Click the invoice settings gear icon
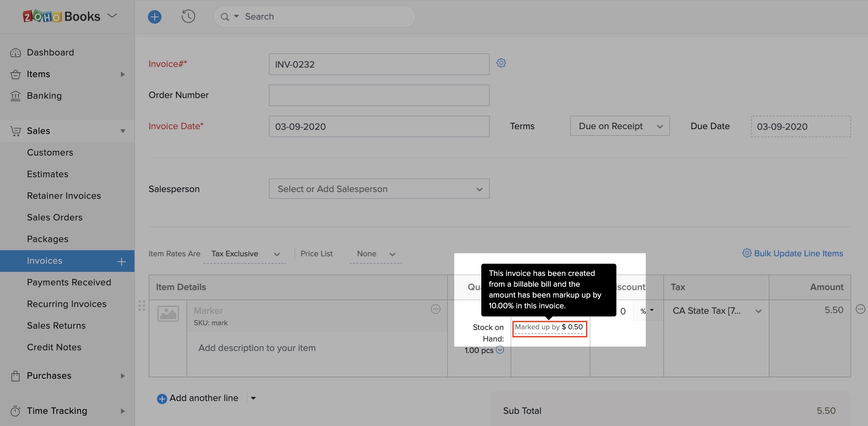 pyautogui.click(x=501, y=63)
